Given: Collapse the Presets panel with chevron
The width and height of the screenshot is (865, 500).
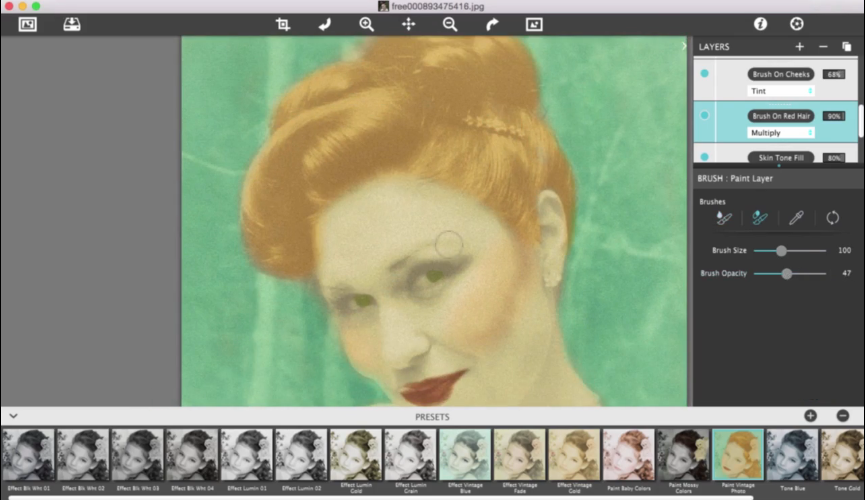Looking at the screenshot, I should pos(14,416).
